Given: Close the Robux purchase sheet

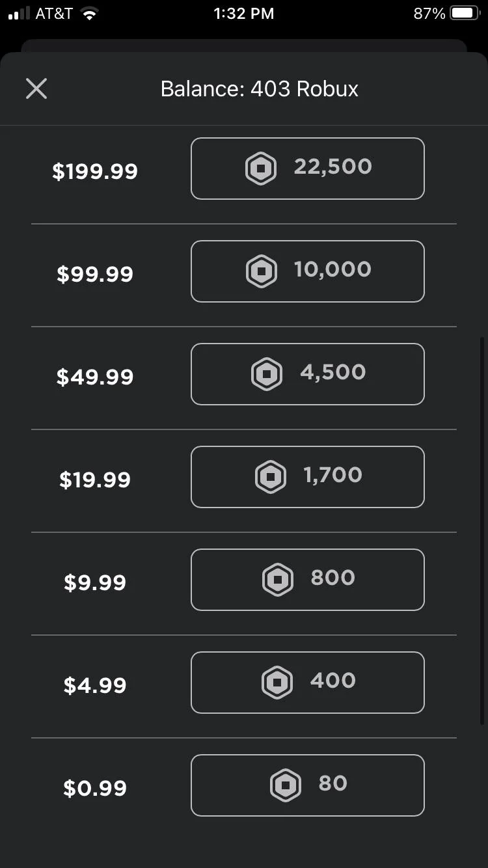Looking at the screenshot, I should 36,88.
